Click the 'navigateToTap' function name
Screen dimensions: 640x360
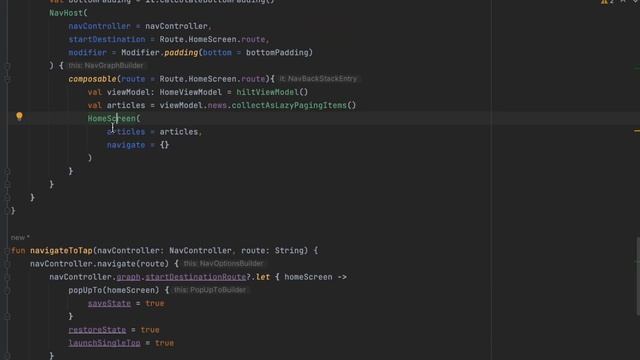pos(61,251)
